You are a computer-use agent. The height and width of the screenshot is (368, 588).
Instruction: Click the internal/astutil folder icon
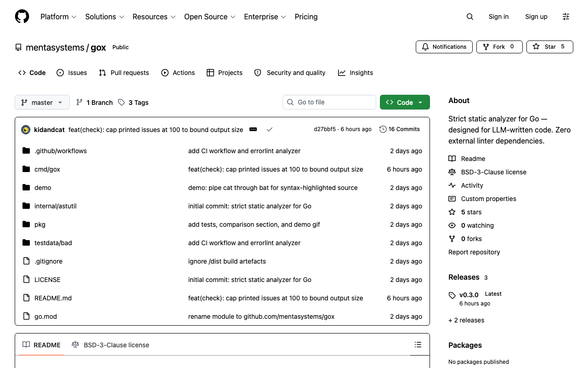point(26,206)
